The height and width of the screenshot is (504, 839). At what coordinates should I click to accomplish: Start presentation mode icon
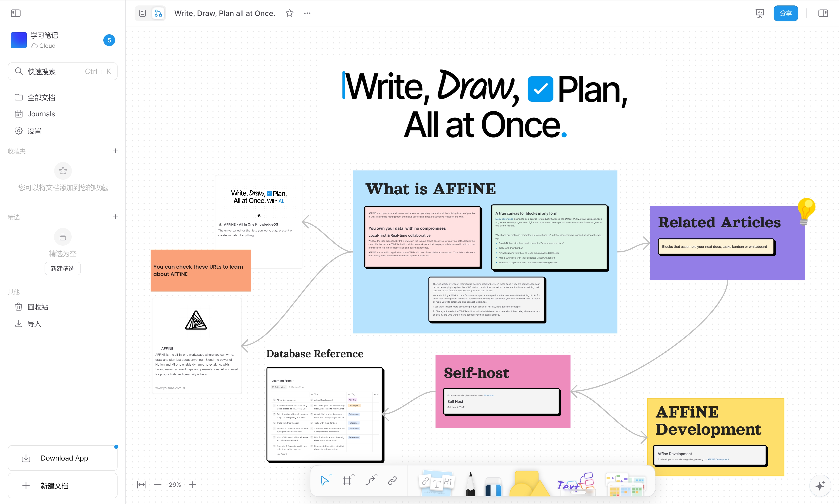[x=759, y=13]
